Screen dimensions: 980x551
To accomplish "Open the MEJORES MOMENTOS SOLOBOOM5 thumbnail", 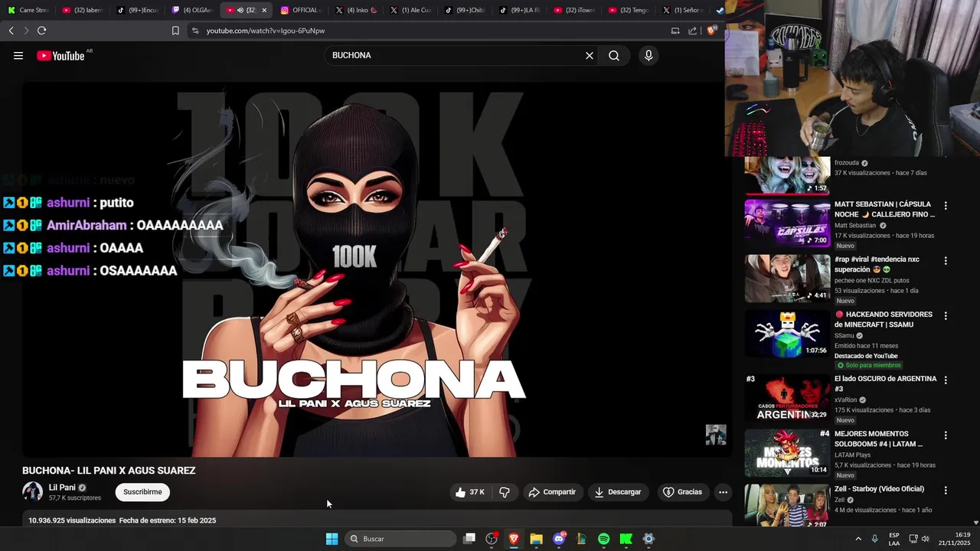I will (x=787, y=453).
